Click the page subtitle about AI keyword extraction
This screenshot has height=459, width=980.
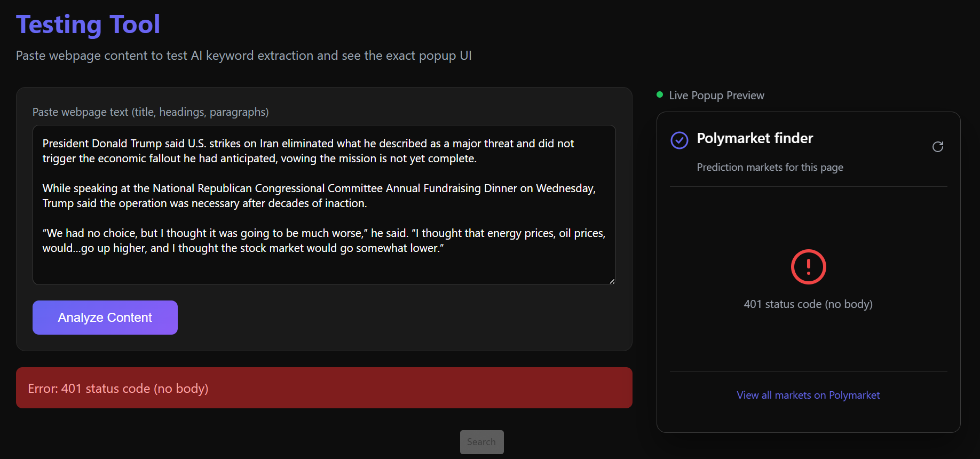pyautogui.click(x=243, y=56)
